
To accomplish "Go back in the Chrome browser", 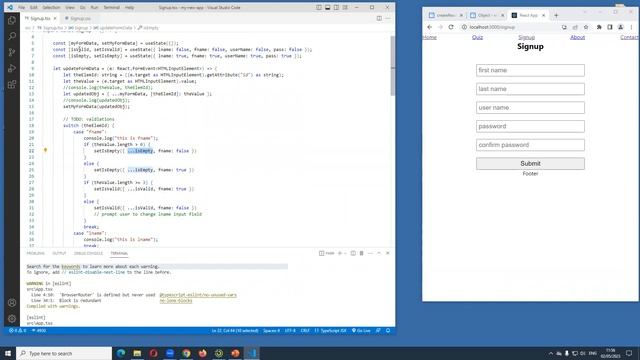I will click(x=429, y=27).
